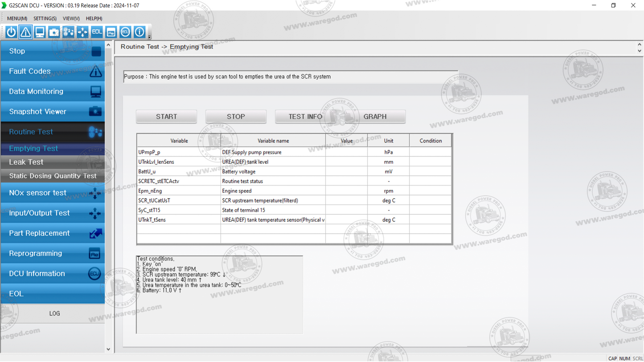Click the info 'i' toolbar icon

coord(139,32)
